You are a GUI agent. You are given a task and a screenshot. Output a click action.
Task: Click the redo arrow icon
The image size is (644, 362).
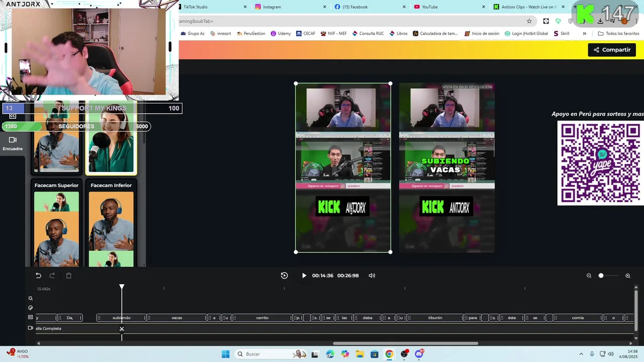tap(52, 276)
